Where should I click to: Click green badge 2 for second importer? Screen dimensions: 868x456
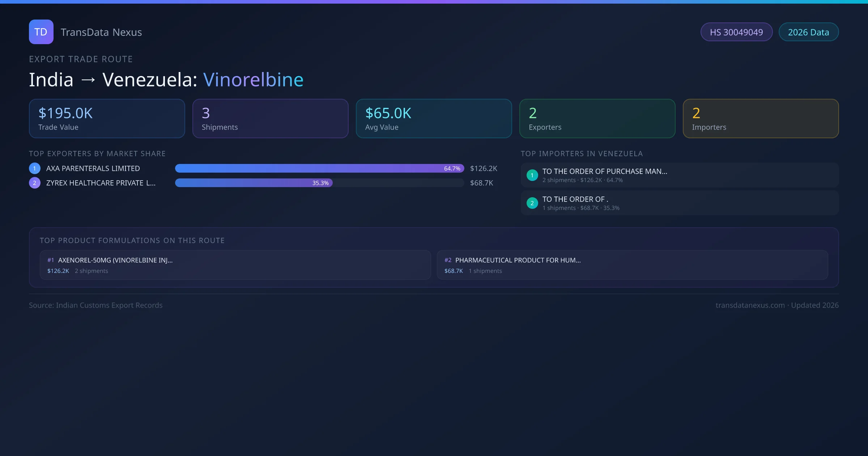(532, 203)
